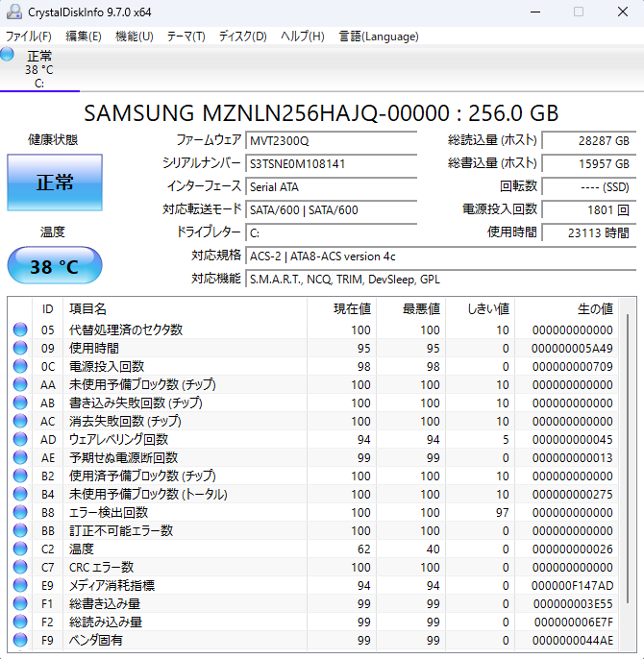644x659 pixels.
Task: Open the ヘルプ(H) menu
Action: click(x=303, y=37)
